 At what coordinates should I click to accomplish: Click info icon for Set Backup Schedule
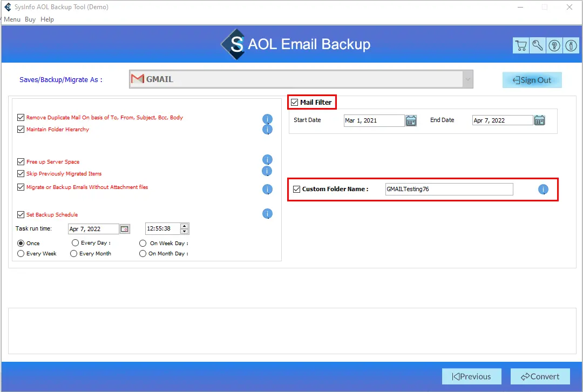tap(267, 214)
